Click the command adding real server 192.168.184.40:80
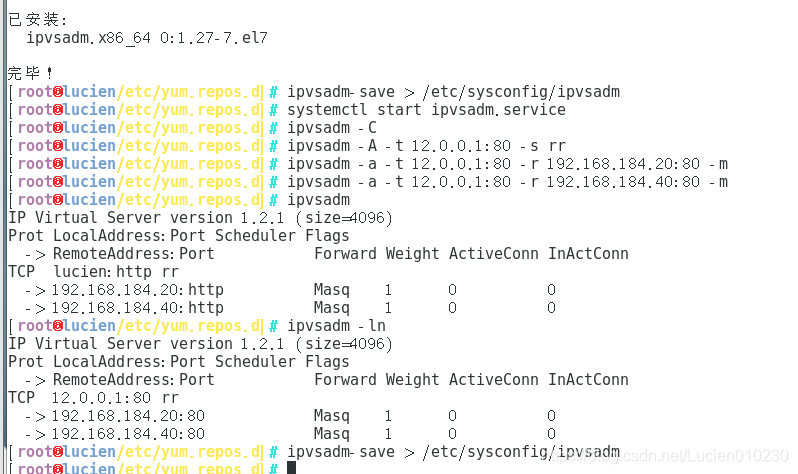This screenshot has height=474, width=798. [x=507, y=182]
